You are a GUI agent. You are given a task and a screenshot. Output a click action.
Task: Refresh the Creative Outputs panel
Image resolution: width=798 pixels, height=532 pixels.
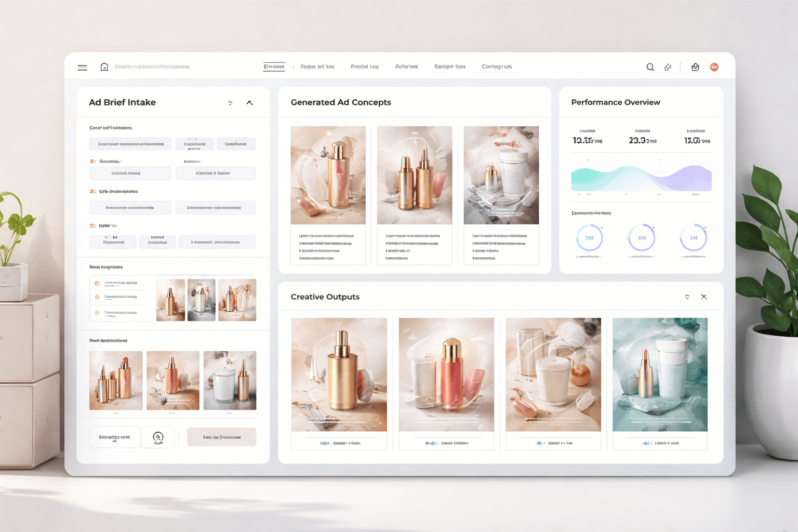coord(687,296)
